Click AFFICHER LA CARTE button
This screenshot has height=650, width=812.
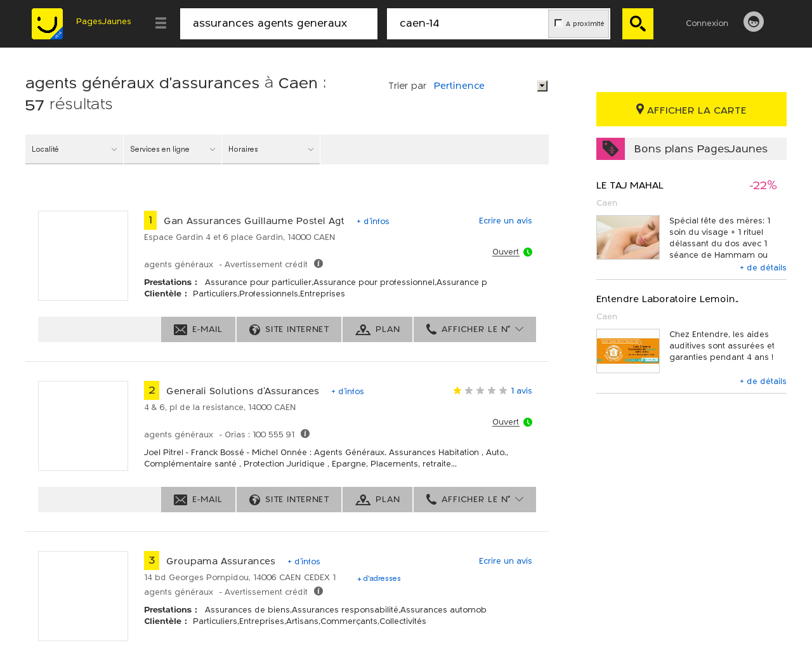click(691, 109)
